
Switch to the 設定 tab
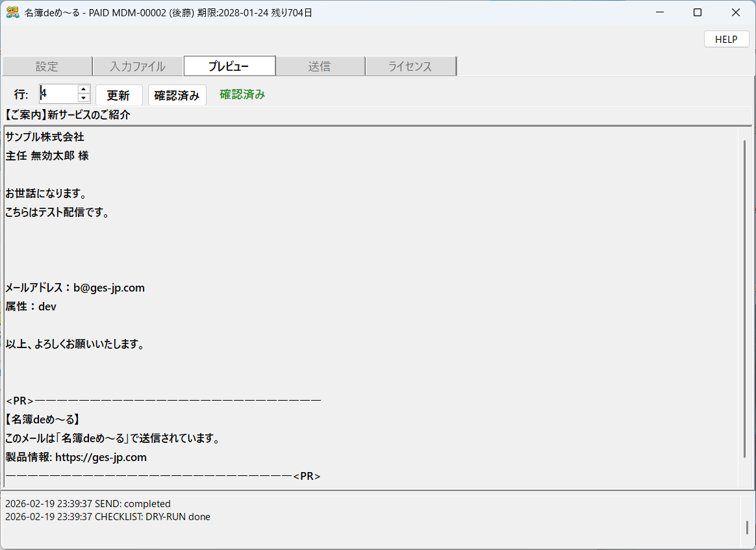(47, 66)
